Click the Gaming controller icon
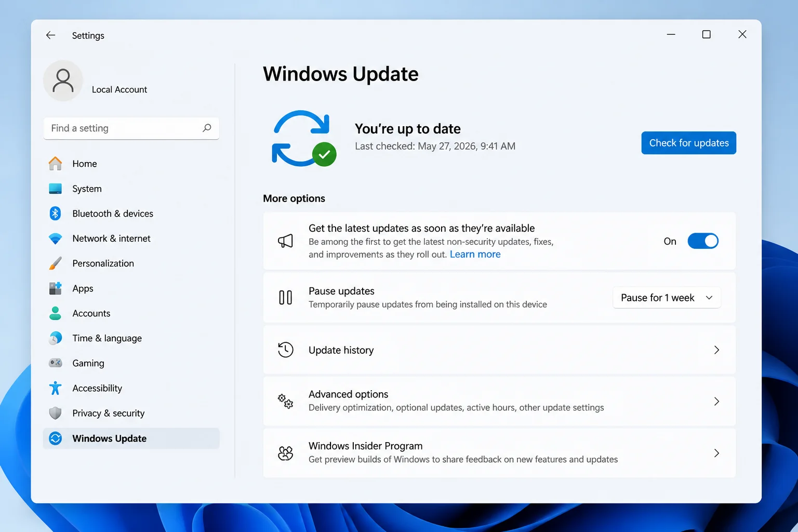This screenshot has height=532, width=798. (x=56, y=363)
